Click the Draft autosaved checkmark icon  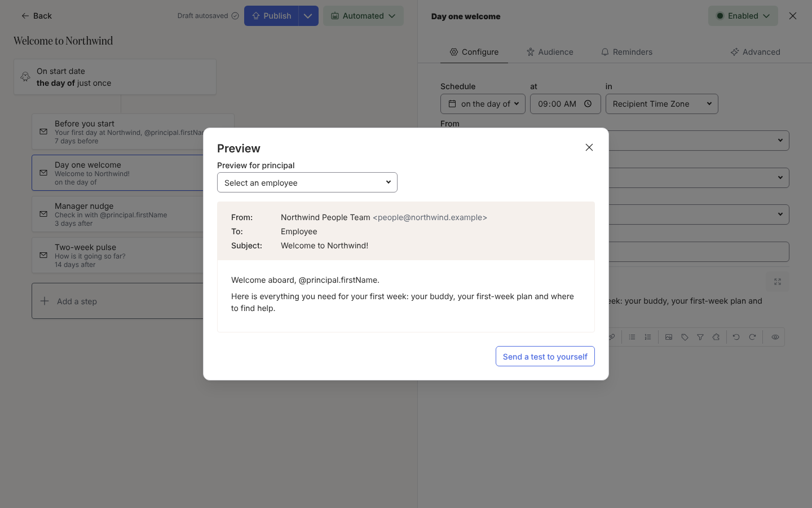235,16
